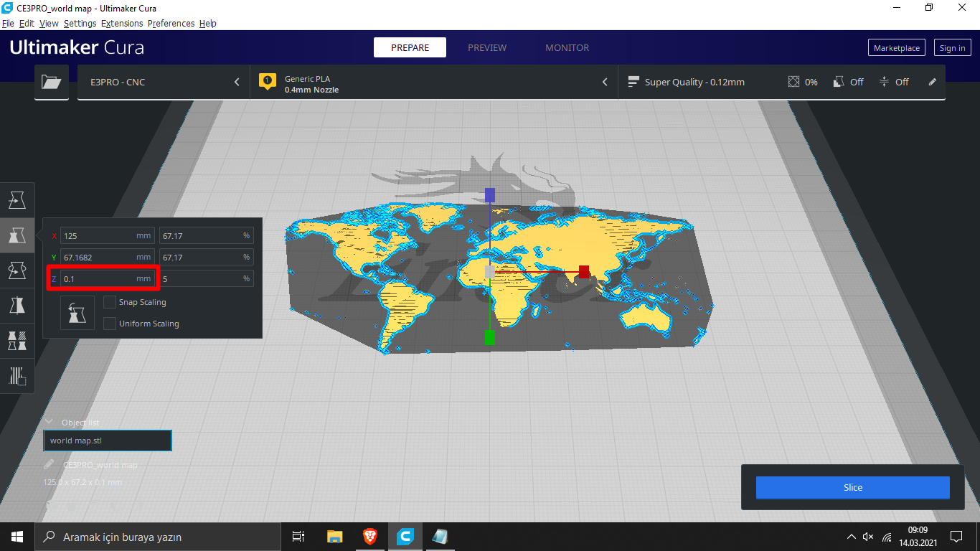Image resolution: width=980 pixels, height=551 pixels.
Task: Click the Z scale percentage field showing 5
Action: (x=206, y=278)
